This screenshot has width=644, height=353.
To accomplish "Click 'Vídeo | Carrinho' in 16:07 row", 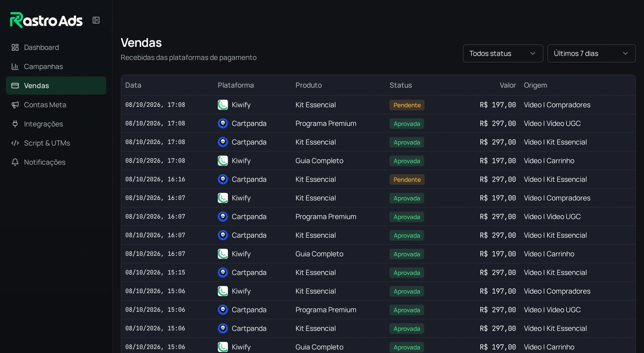I will point(549,254).
